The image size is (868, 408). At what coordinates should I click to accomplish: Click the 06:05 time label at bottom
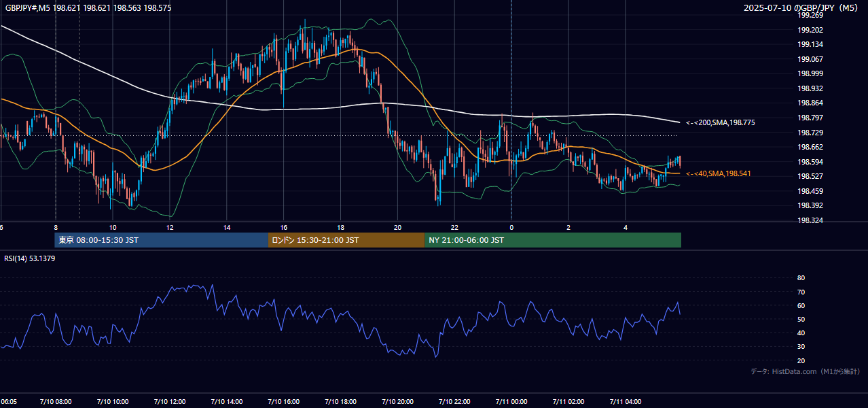coord(9,402)
